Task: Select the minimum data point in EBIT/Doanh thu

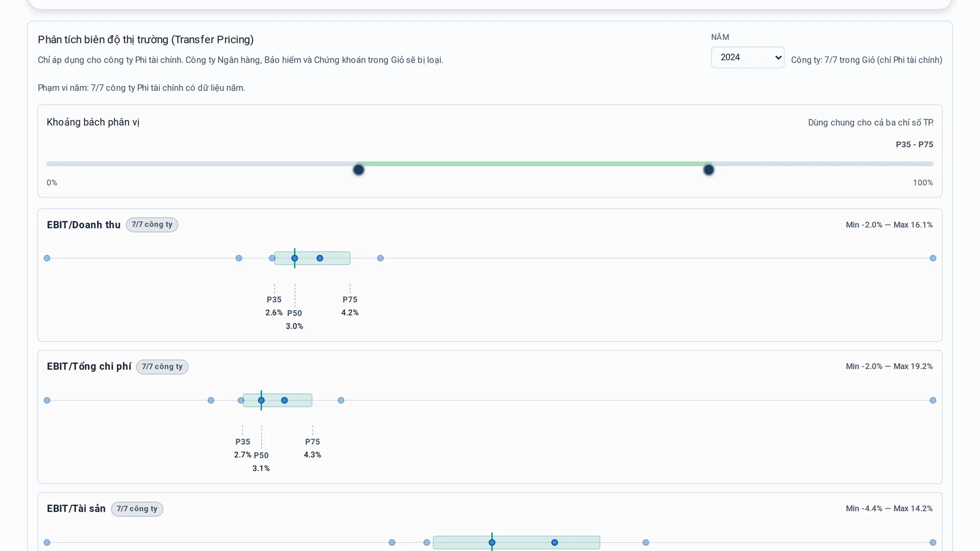Action: coord(47,258)
